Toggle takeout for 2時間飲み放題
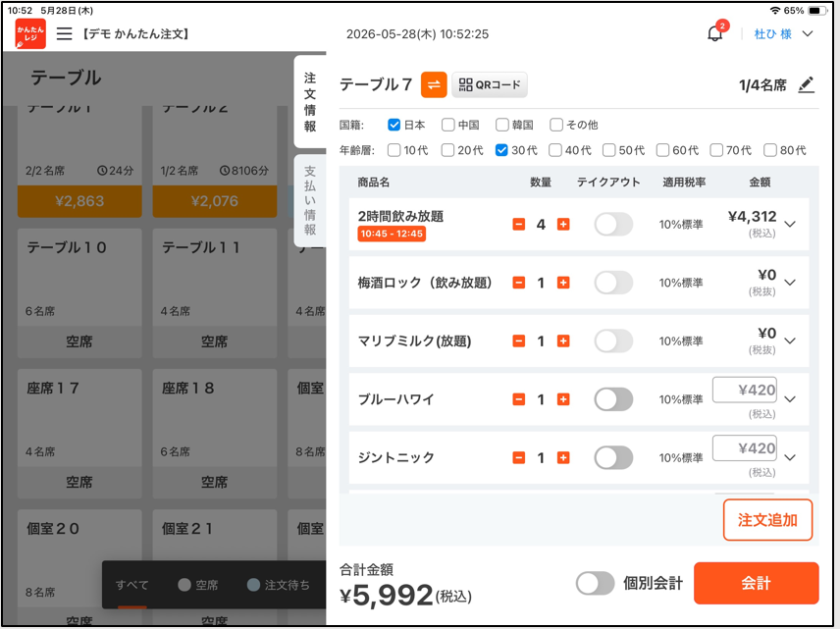The height and width of the screenshot is (629, 840). coord(613,224)
